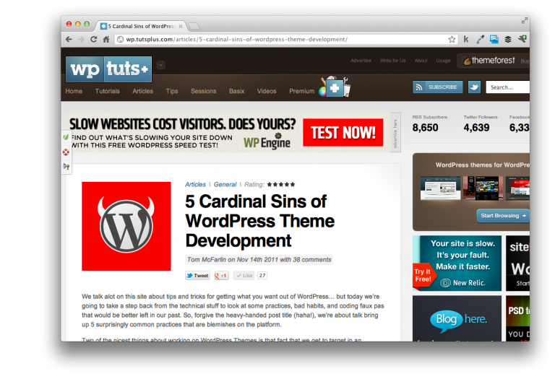Click the Advertise link in the header
Screen dimensions: 555x392
[361, 61]
